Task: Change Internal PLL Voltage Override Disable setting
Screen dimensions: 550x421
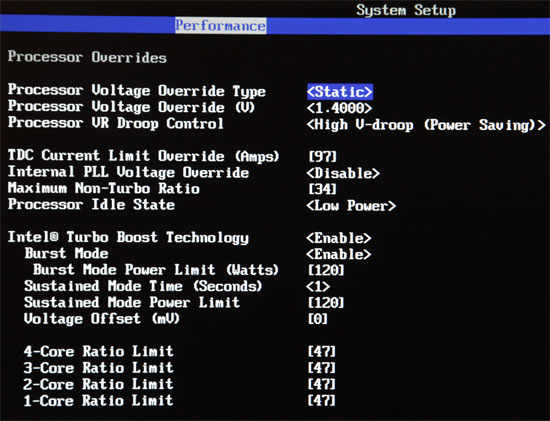Action: [343, 173]
